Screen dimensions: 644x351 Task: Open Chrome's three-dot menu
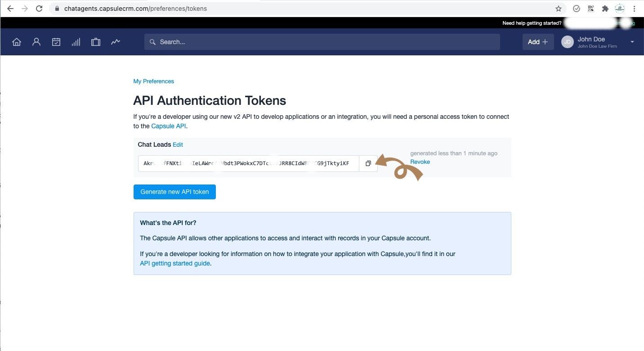634,9
